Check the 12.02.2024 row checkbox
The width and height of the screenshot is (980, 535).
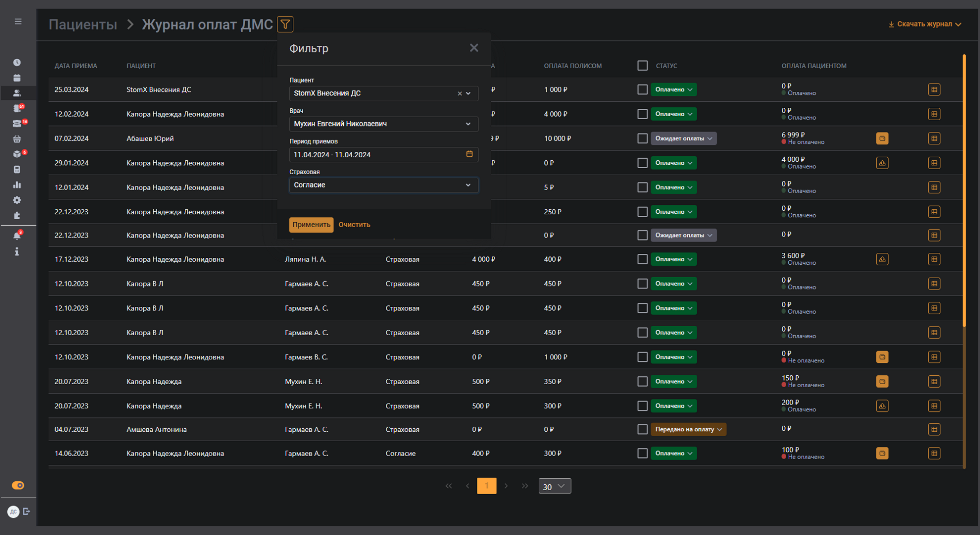click(x=642, y=114)
